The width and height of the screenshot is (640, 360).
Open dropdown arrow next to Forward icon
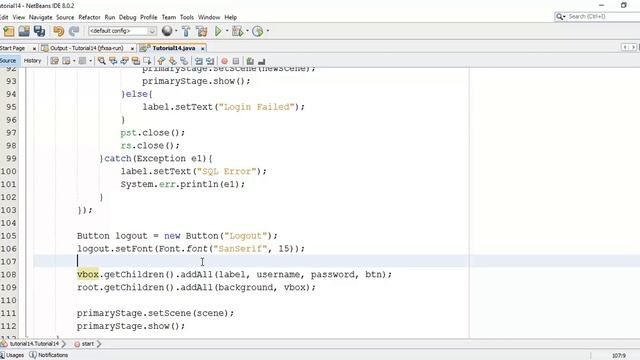(x=90, y=61)
